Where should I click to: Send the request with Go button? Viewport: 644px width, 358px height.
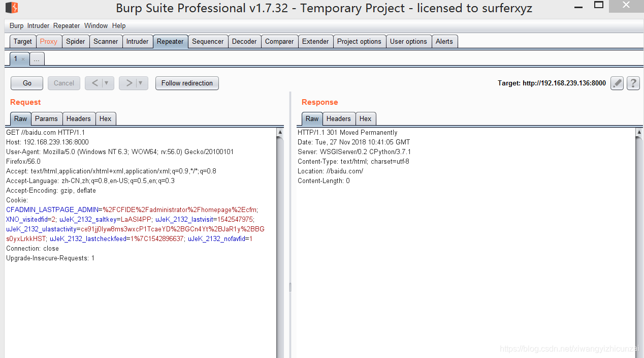coord(27,83)
